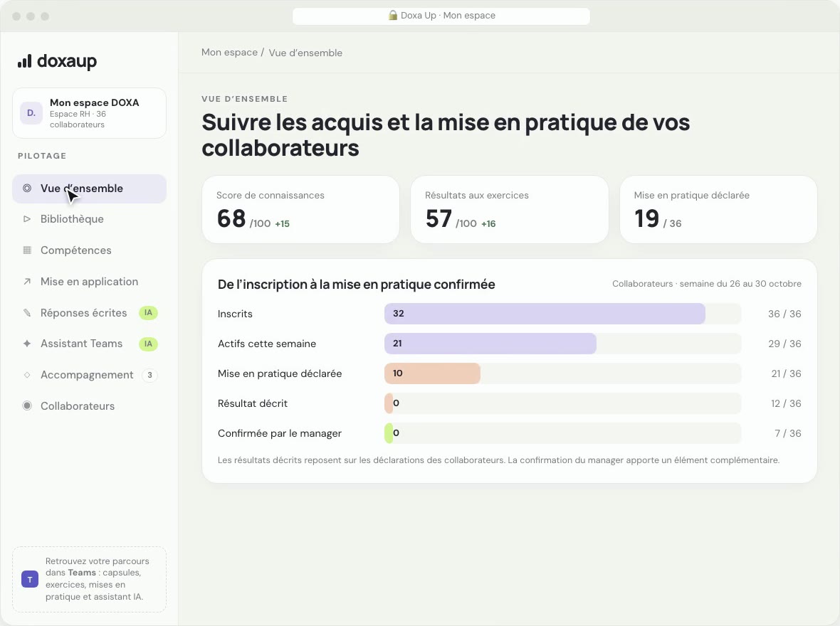This screenshot has width=840, height=626.
Task: Click the PILOTAGE section heading
Action: pos(42,156)
